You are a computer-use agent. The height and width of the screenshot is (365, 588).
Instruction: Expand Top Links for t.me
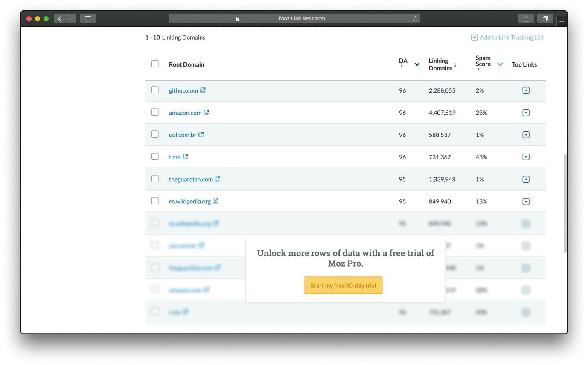(526, 157)
